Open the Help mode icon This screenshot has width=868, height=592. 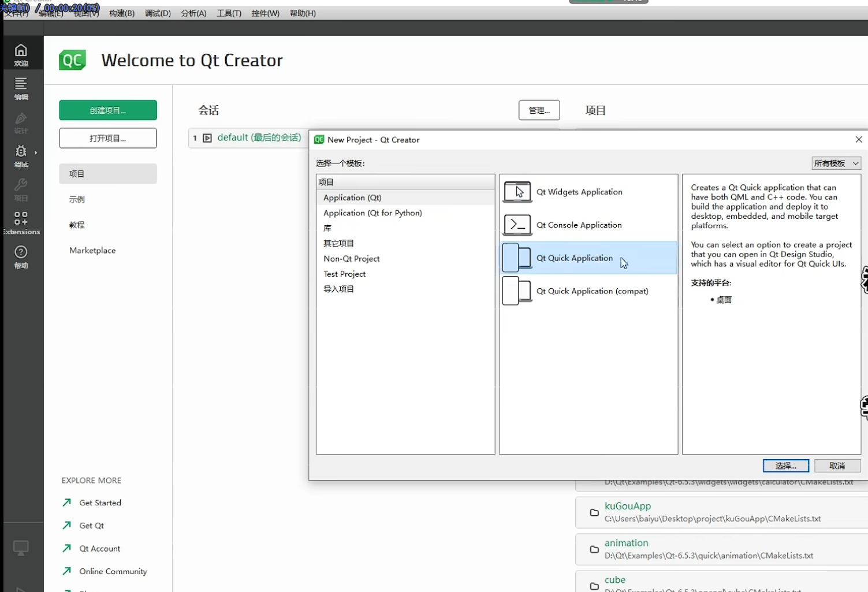click(21, 256)
